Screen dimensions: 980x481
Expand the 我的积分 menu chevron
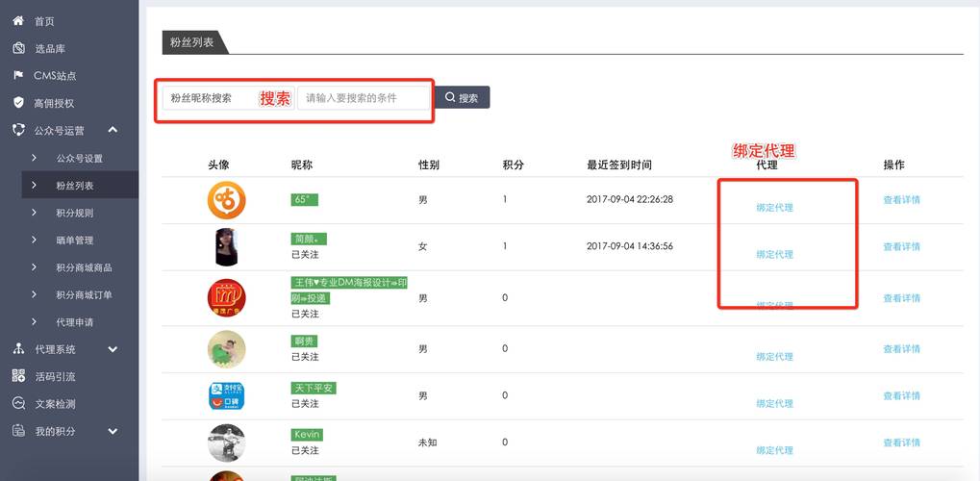point(113,432)
